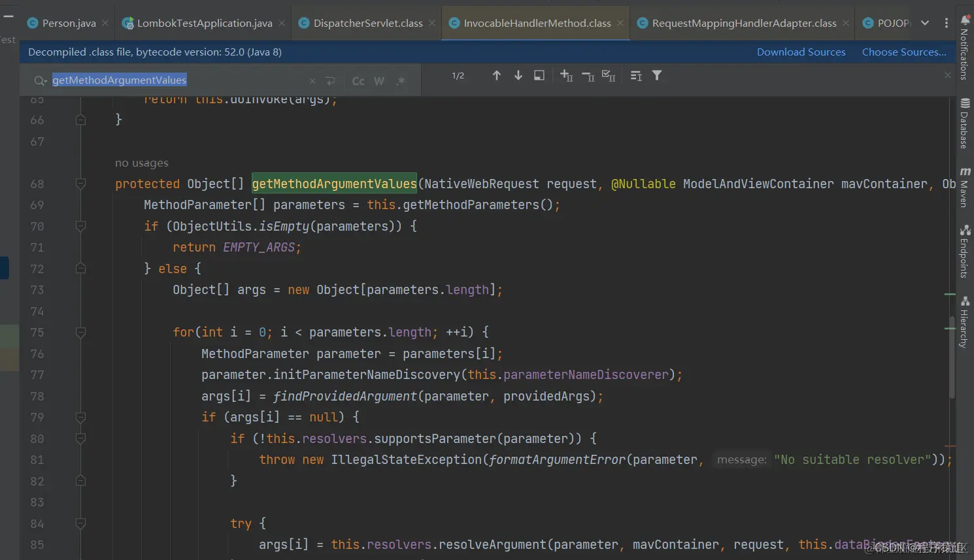Toggle fold end marker at line 82
Screen dimensions: 974x560
point(80,481)
